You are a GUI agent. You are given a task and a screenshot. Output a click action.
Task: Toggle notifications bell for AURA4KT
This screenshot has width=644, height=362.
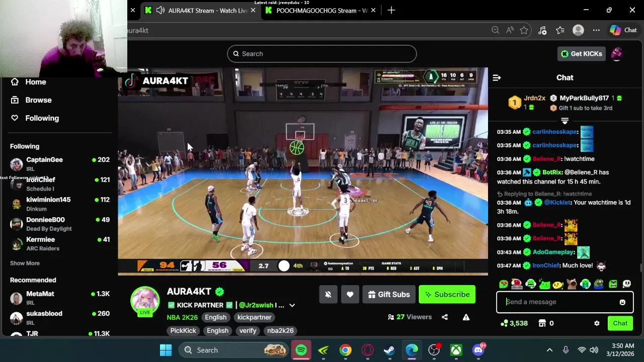pos(328,295)
